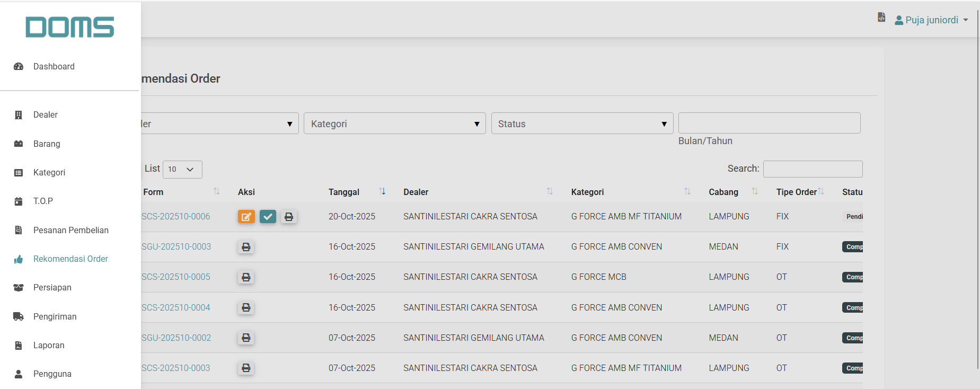Click print icon for SGU-202510-0003 row
Viewport: 980px width, 389px height.
click(246, 247)
